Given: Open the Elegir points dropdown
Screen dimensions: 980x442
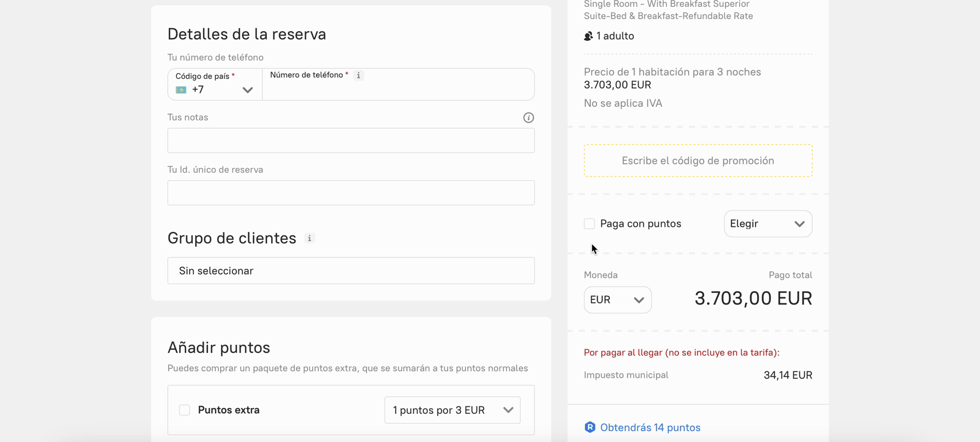Looking at the screenshot, I should point(768,224).
